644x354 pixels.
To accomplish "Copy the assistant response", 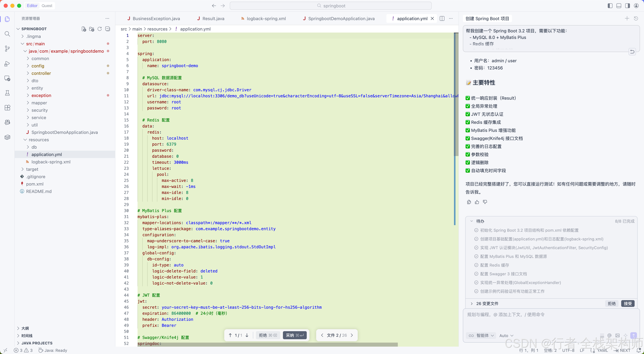I will pos(469,202).
